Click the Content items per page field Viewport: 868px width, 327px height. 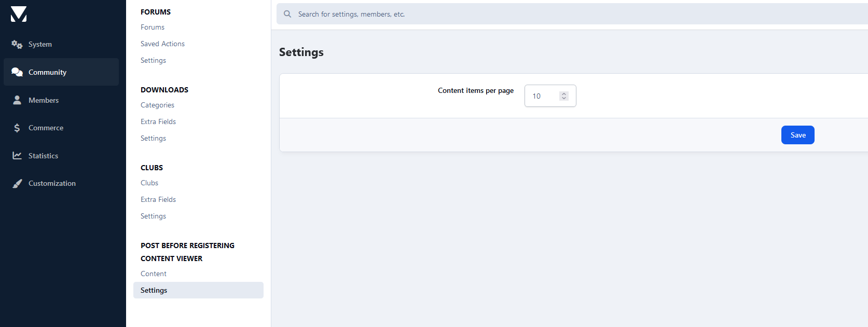(550, 96)
